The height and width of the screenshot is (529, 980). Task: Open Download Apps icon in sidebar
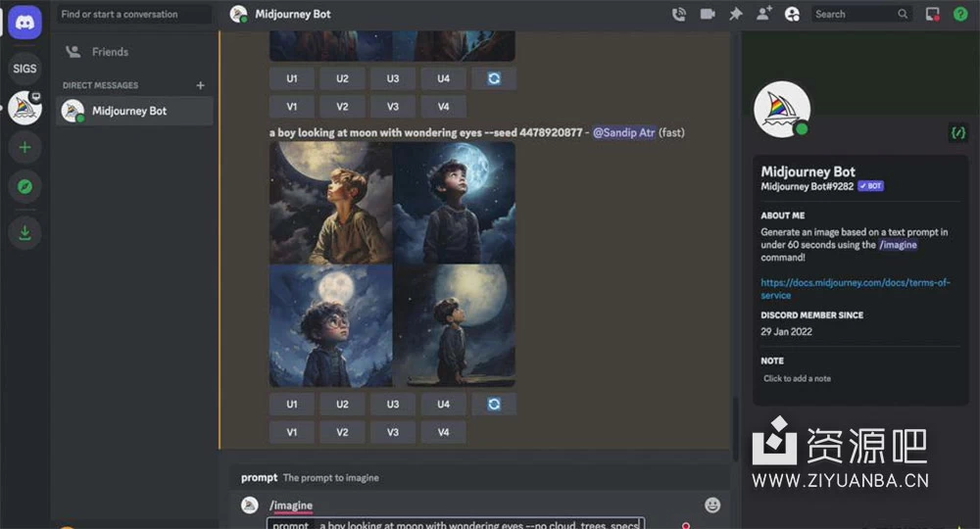pos(24,233)
